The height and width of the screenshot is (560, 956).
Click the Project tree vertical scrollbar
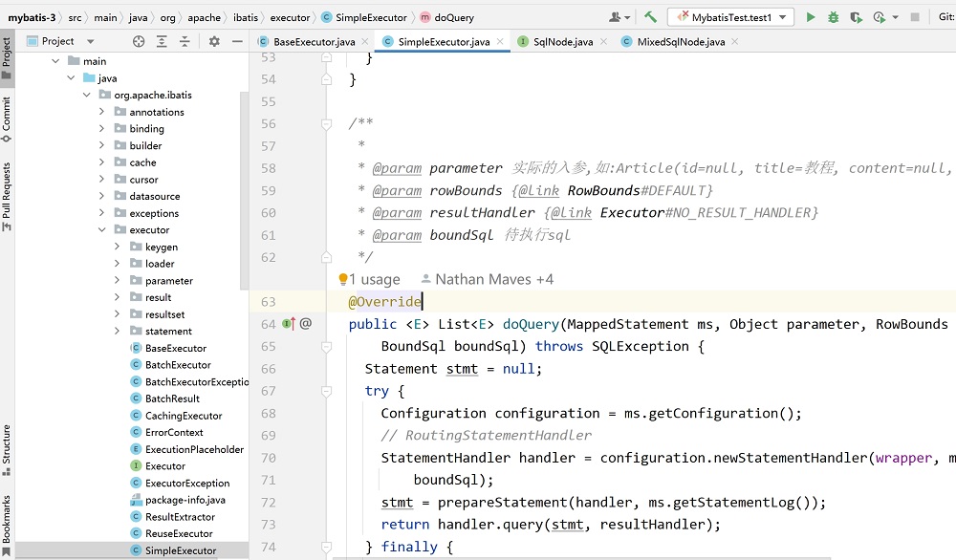(x=245, y=190)
